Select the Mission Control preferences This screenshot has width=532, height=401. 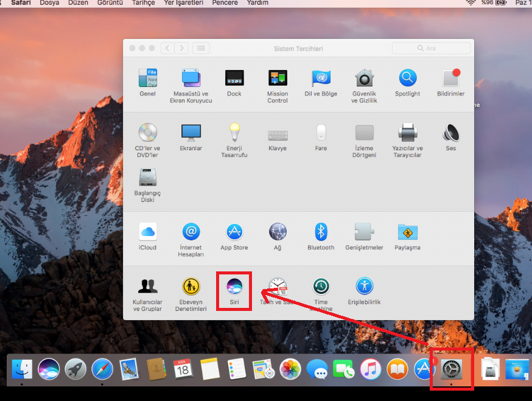click(278, 78)
